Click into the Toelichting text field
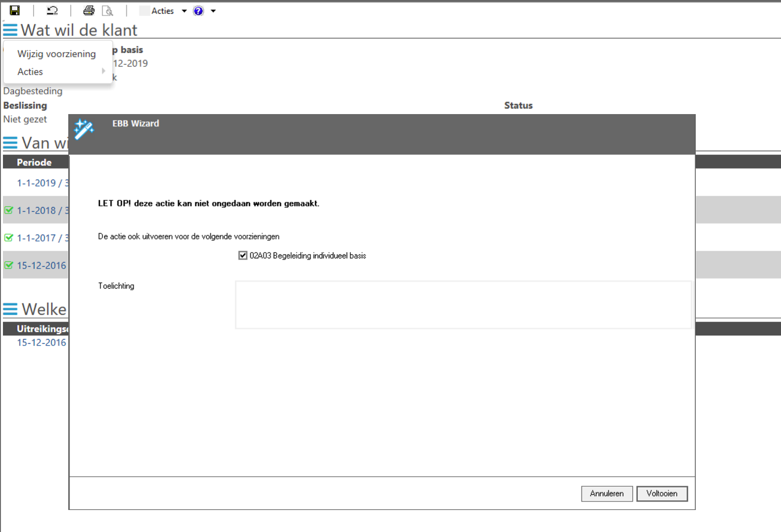Image resolution: width=781 pixels, height=532 pixels. pyautogui.click(x=463, y=305)
